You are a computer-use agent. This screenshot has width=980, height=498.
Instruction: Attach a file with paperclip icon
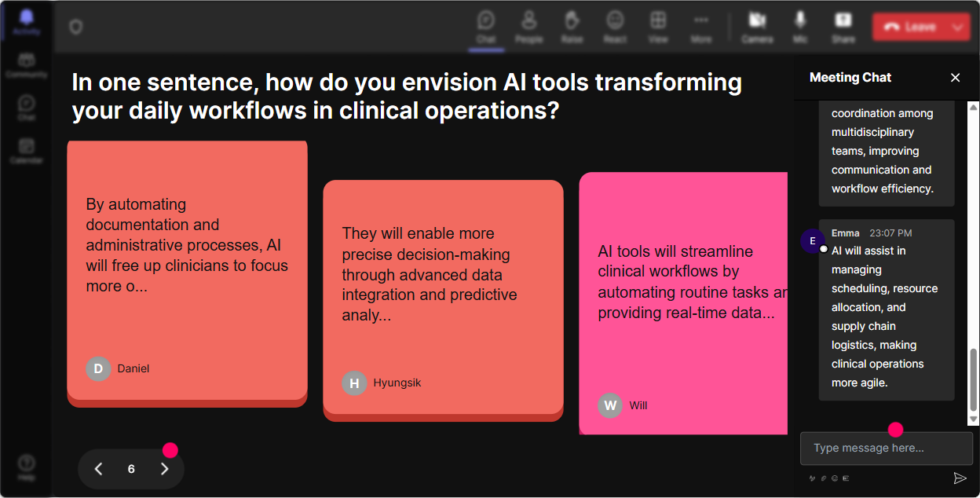click(x=824, y=478)
